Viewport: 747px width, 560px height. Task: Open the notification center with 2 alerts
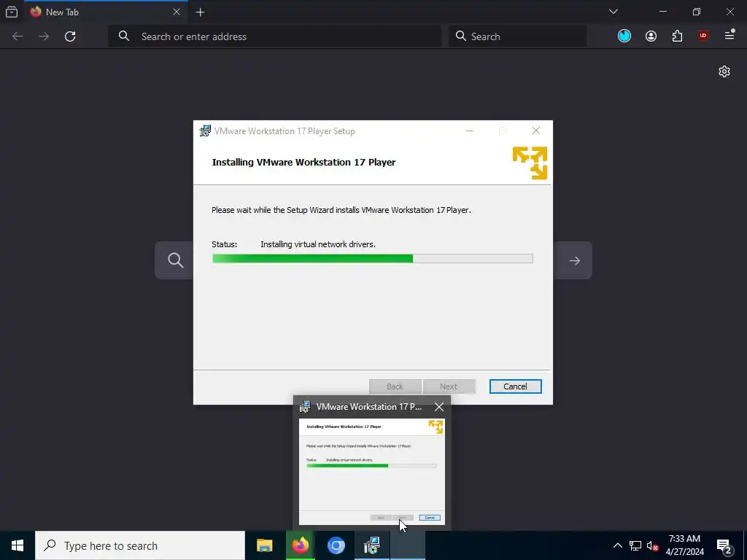pos(724,546)
